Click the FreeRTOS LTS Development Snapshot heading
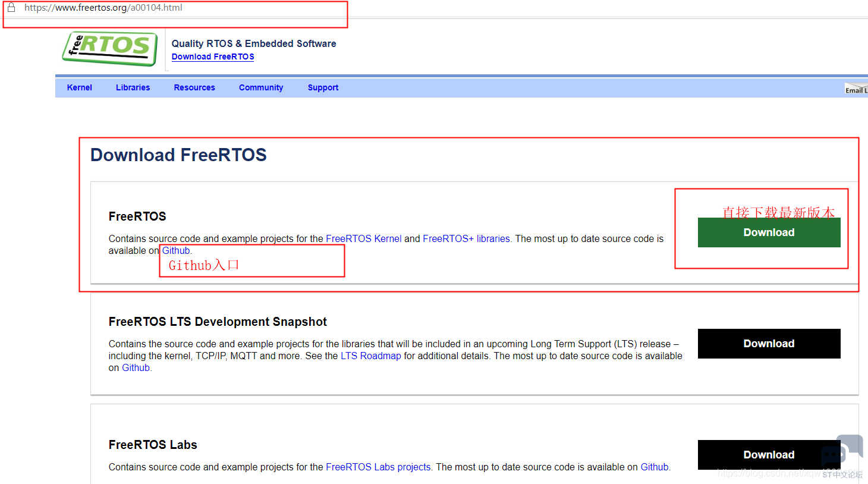 (218, 322)
